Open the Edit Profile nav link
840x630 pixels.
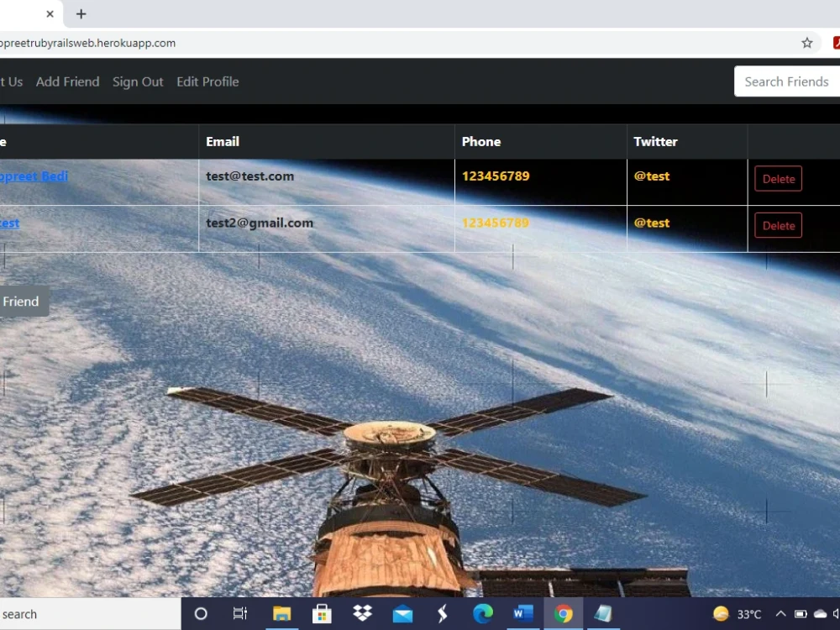(207, 81)
